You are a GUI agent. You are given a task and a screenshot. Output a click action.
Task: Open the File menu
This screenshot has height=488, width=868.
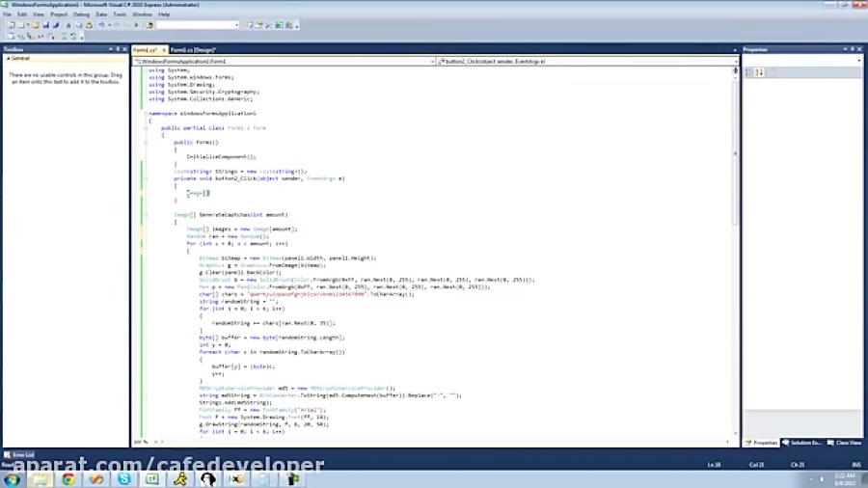7,14
